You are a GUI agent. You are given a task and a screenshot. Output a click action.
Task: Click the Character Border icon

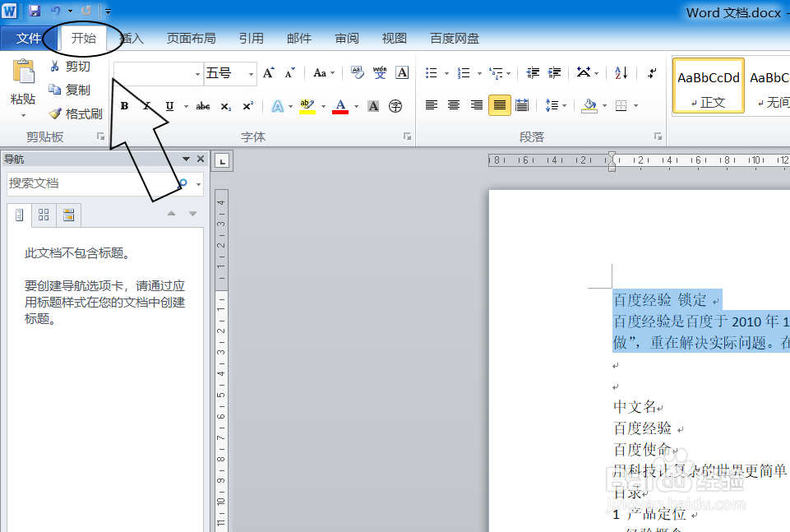point(402,73)
